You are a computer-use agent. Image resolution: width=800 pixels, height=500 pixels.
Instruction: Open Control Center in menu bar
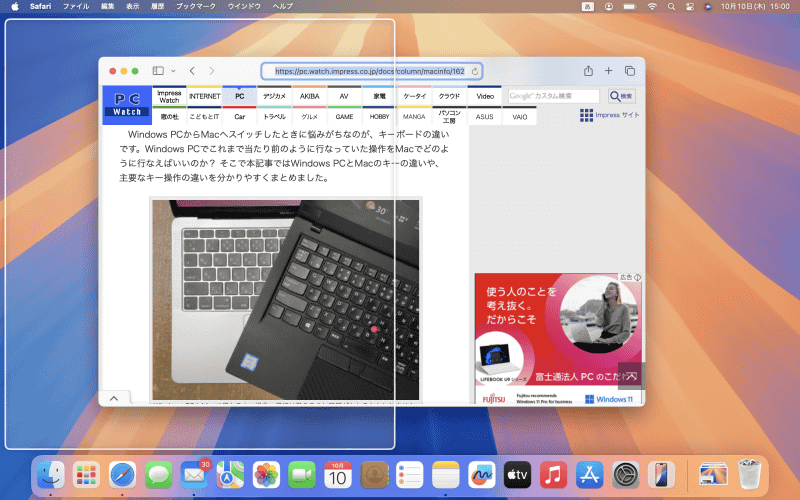tap(690, 7)
